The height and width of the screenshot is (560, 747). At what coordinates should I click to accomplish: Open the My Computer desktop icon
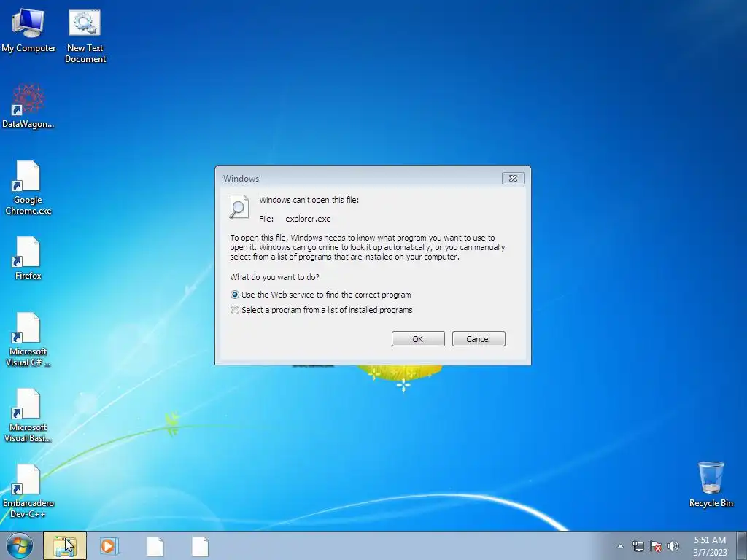click(x=28, y=29)
